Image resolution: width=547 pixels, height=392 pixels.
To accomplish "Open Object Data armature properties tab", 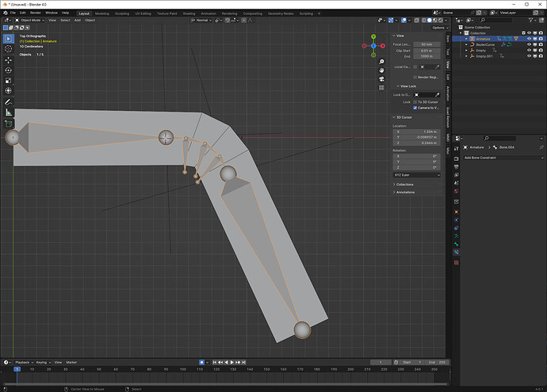I will tap(457, 236).
